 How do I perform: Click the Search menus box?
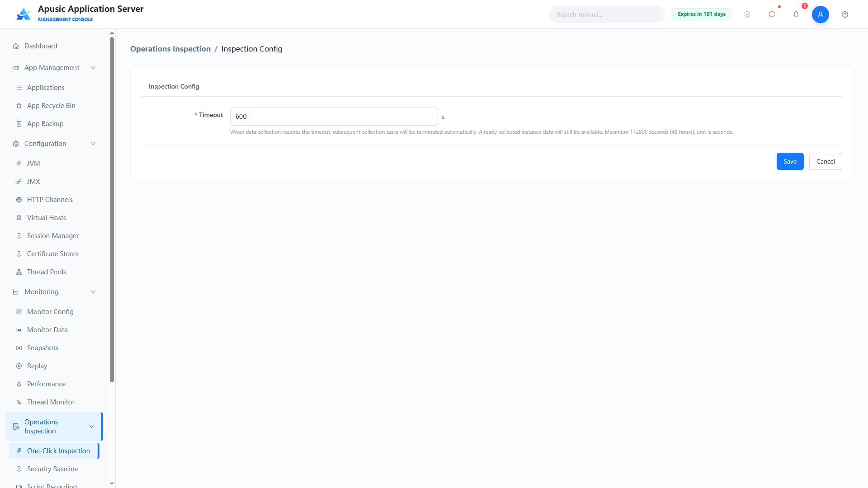606,14
